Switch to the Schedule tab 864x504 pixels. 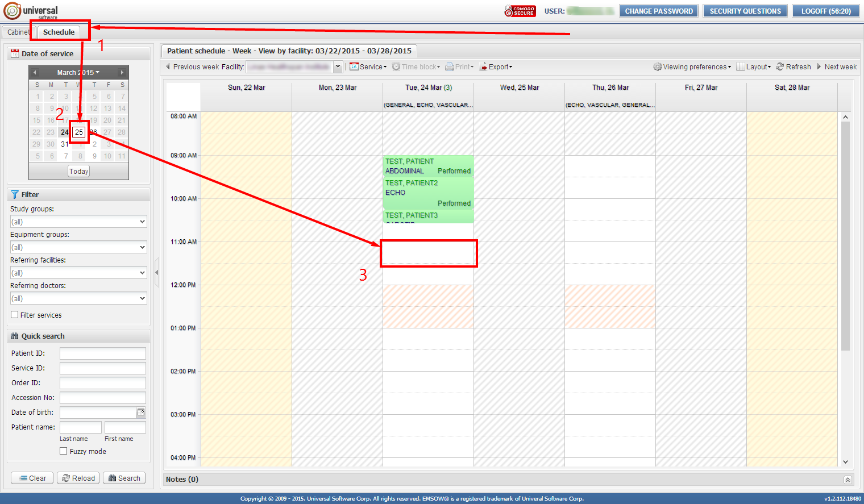click(59, 32)
